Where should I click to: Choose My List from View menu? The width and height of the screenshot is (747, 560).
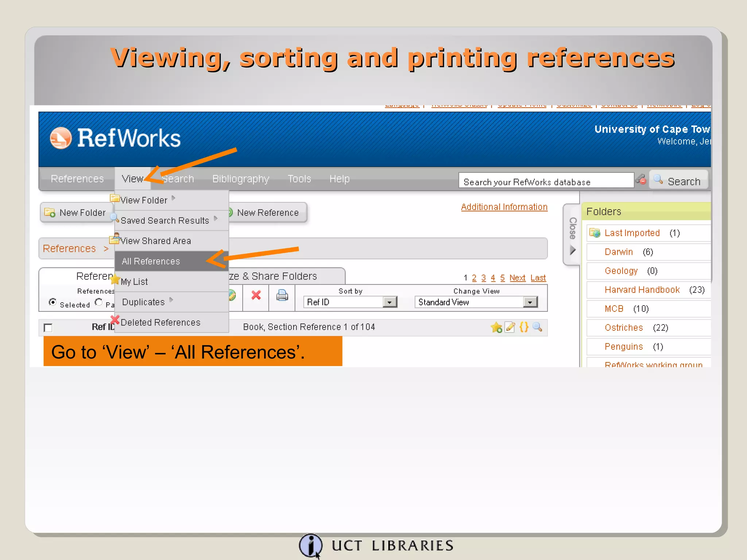[x=171, y=281]
